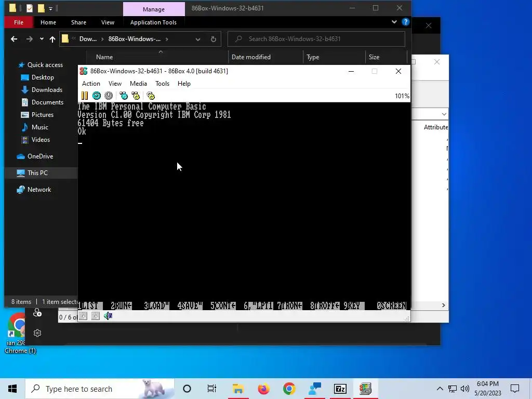
Task: Open settings gear in dark background window
Action: (x=37, y=333)
